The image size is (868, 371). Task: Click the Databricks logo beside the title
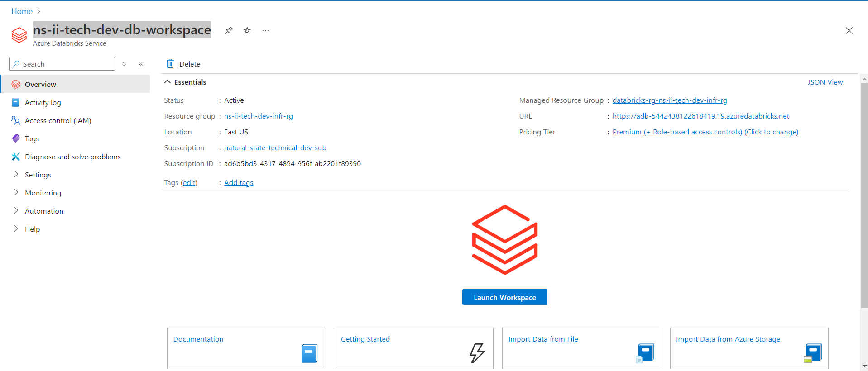(19, 35)
